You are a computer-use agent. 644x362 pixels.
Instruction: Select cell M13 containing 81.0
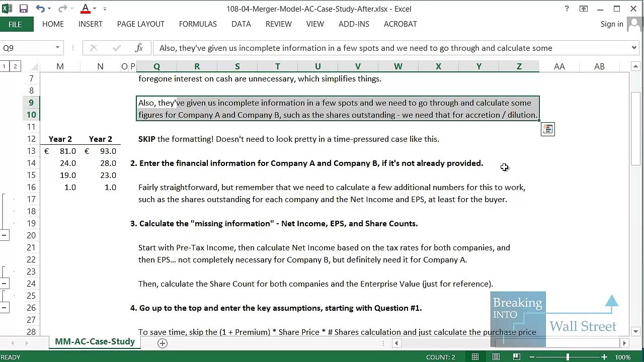pyautogui.click(x=60, y=151)
